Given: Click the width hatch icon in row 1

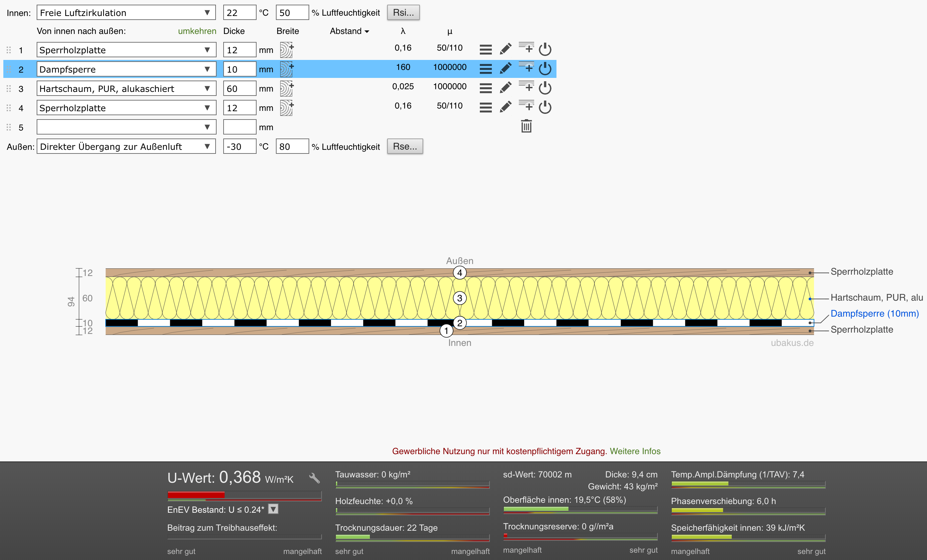Looking at the screenshot, I should tap(287, 50).
